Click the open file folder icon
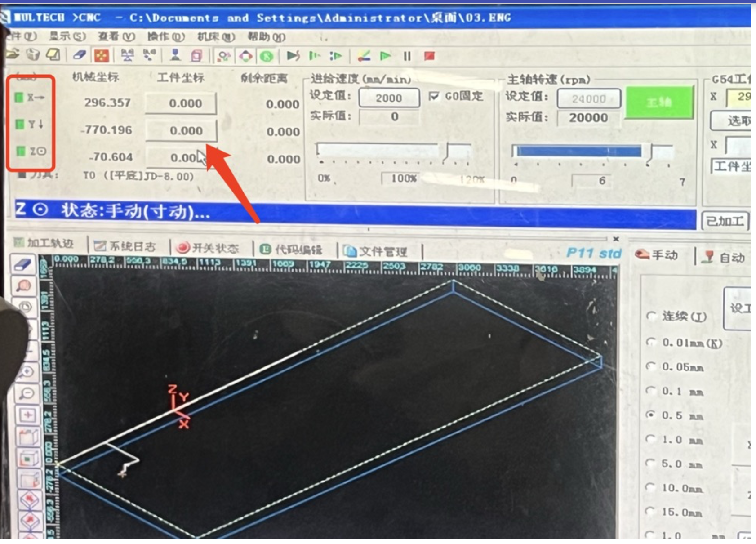Image resolution: width=756 pixels, height=544 pixels. [13, 55]
